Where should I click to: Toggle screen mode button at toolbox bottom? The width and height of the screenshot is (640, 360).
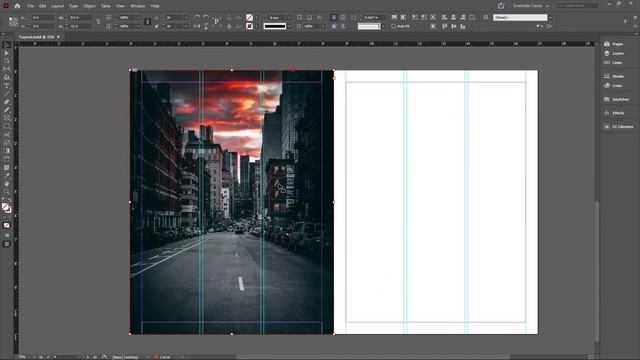click(7, 244)
